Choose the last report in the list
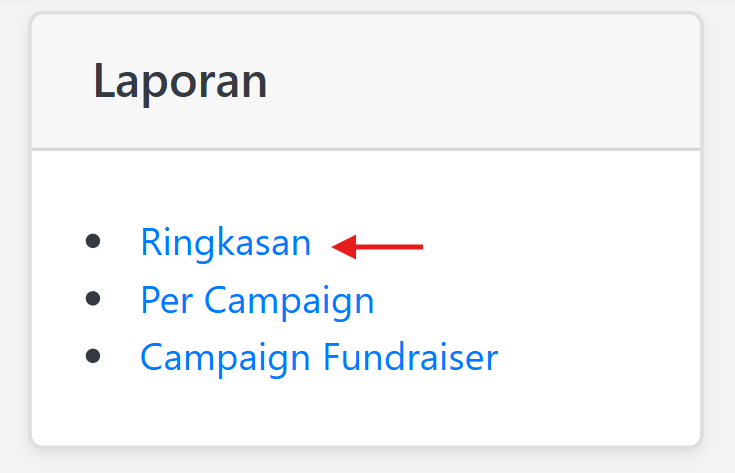Viewport: 735px width, 473px height. click(318, 357)
